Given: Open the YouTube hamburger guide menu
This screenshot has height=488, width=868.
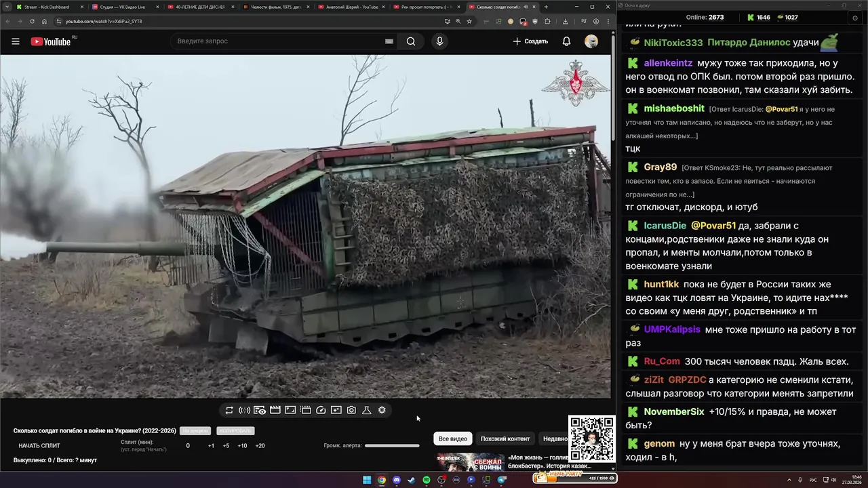Looking at the screenshot, I should (x=15, y=41).
